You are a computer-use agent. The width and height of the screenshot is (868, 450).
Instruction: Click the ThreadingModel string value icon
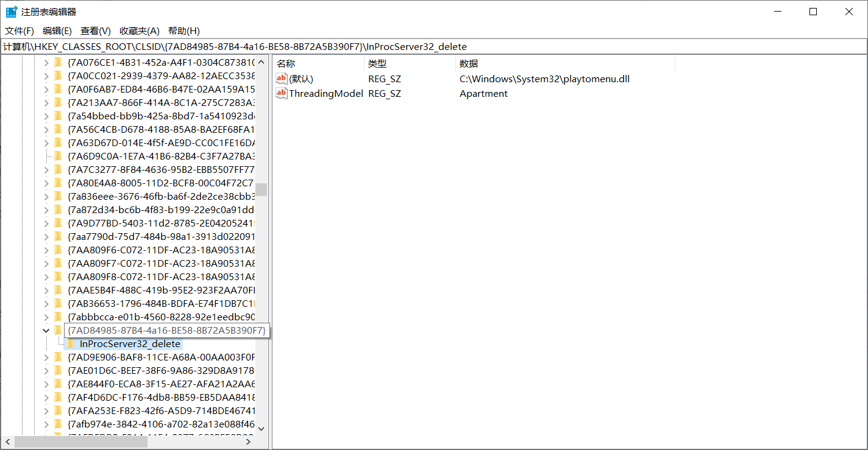point(282,93)
